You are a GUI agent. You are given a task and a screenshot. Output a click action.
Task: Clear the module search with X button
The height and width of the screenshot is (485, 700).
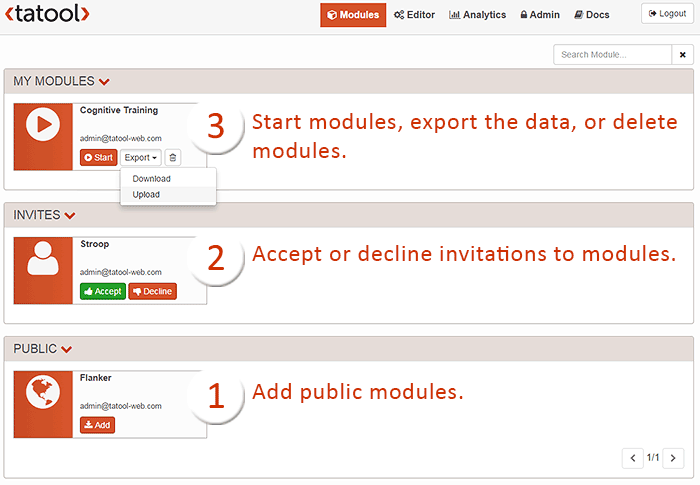click(x=682, y=55)
